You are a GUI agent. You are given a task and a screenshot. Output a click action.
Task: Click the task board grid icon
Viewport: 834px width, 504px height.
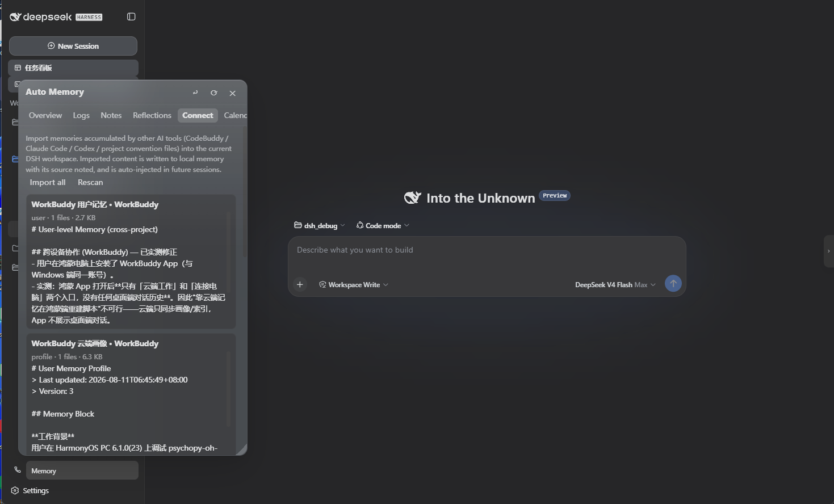18,68
